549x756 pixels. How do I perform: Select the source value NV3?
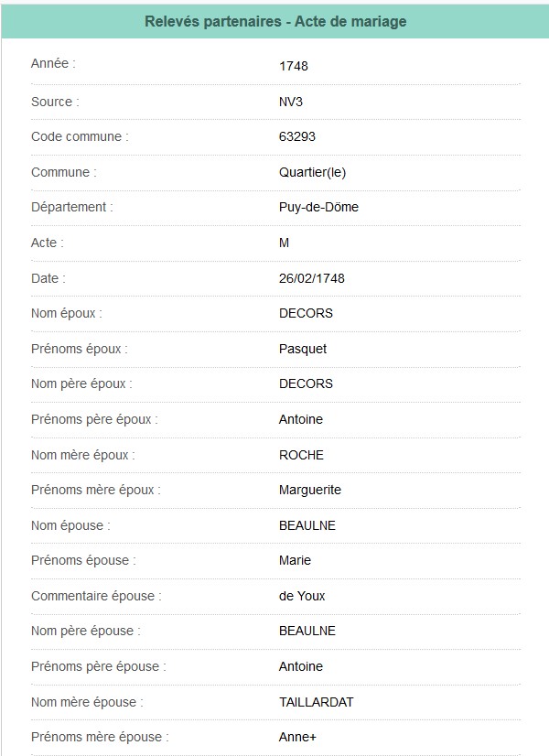point(291,102)
